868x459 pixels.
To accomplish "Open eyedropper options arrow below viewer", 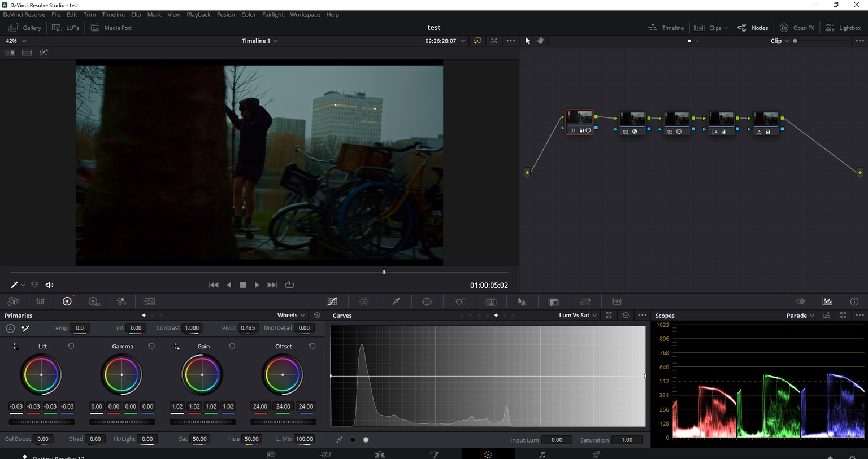I will (23, 285).
